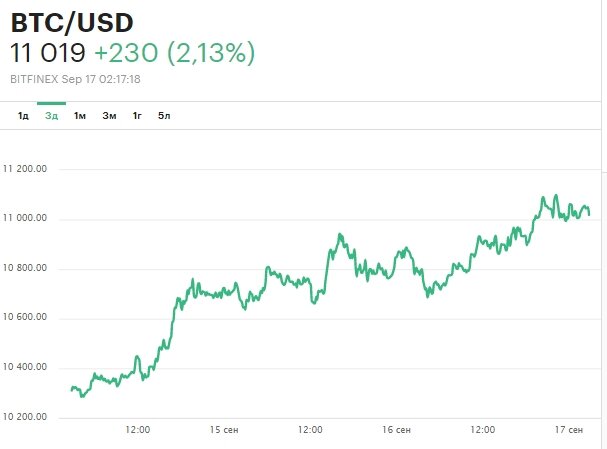The width and height of the screenshot is (607, 449).
Task: Click the 11 000.00 price axis label
Action: click(x=26, y=219)
